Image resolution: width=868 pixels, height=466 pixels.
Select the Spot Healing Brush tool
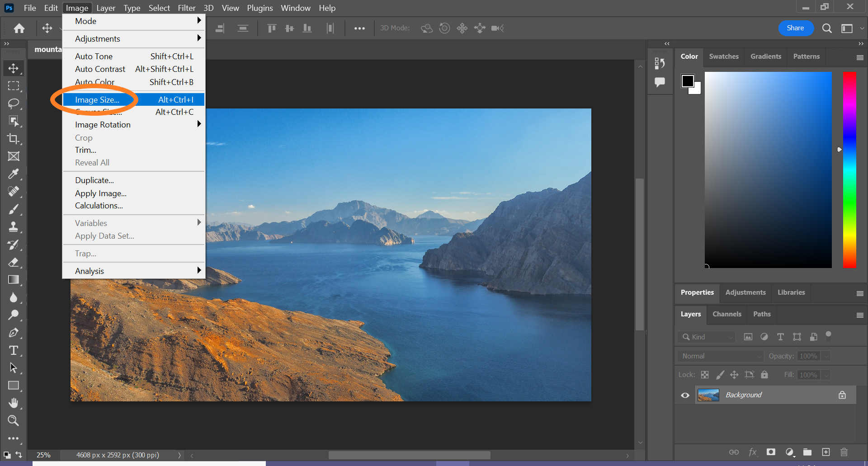point(14,192)
